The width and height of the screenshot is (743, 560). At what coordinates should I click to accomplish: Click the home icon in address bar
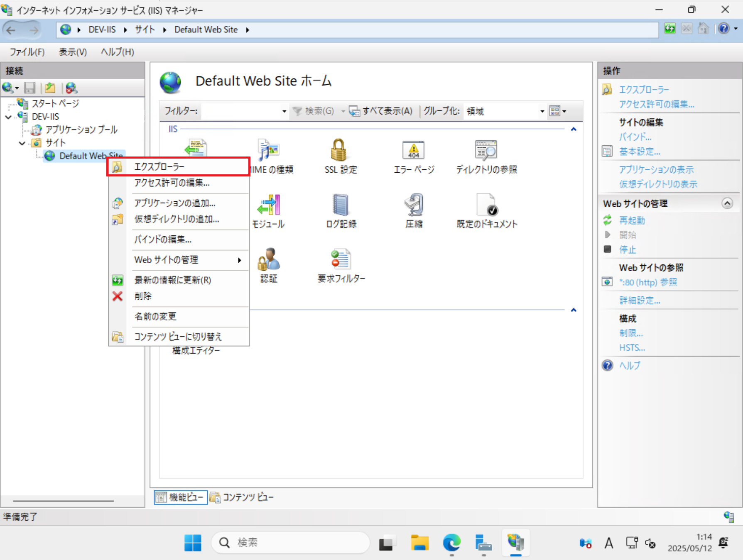pyautogui.click(x=703, y=29)
